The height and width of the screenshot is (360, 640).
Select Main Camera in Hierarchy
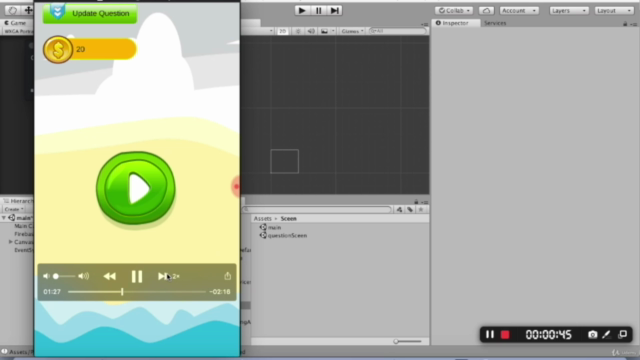tap(24, 226)
